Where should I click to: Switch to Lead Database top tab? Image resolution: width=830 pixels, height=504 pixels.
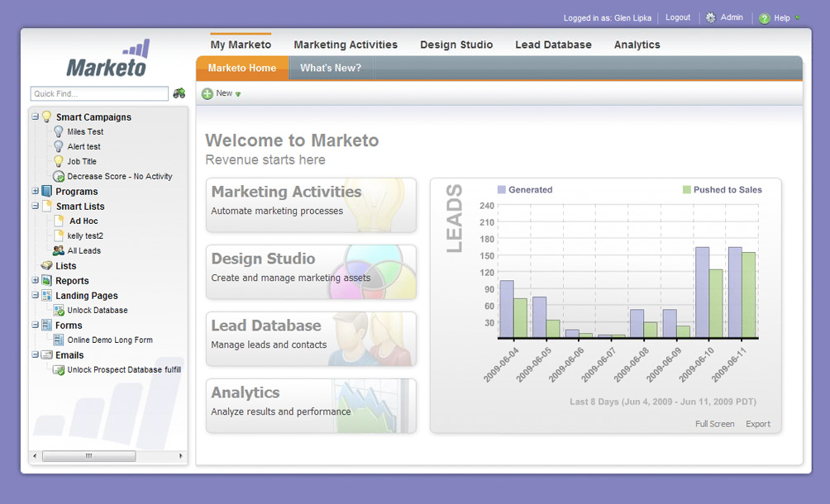click(x=553, y=45)
